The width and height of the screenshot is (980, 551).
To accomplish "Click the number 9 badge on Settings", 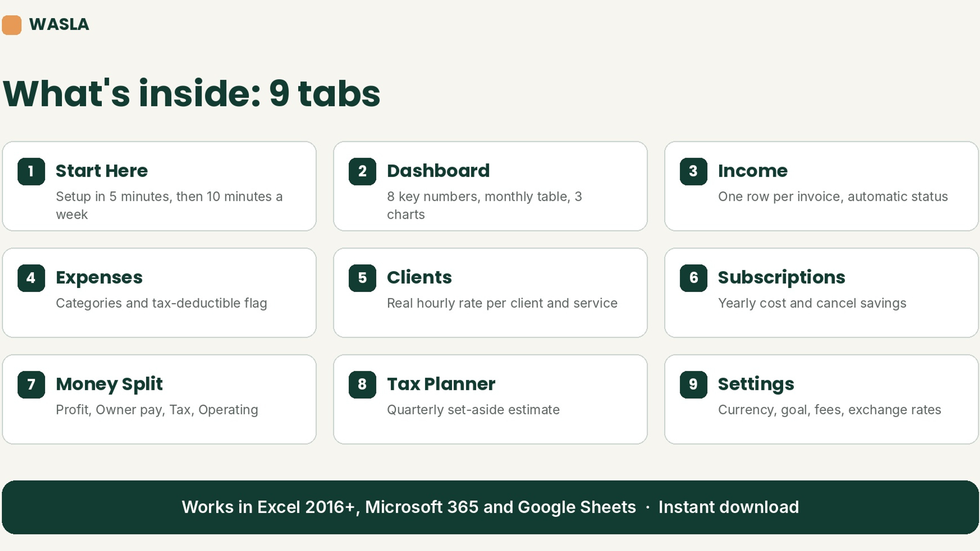I will (x=694, y=385).
